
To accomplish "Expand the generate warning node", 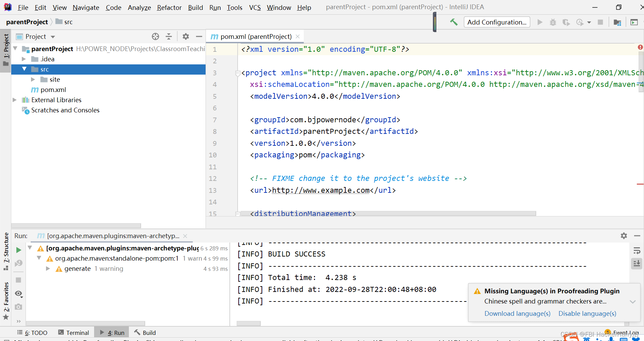I will 48,268.
